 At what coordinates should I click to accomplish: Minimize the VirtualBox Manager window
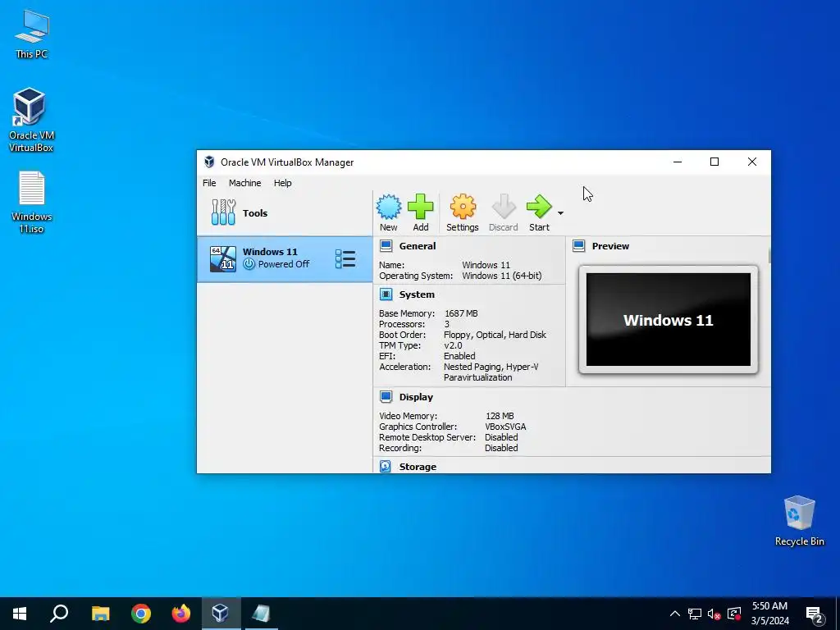tap(678, 162)
